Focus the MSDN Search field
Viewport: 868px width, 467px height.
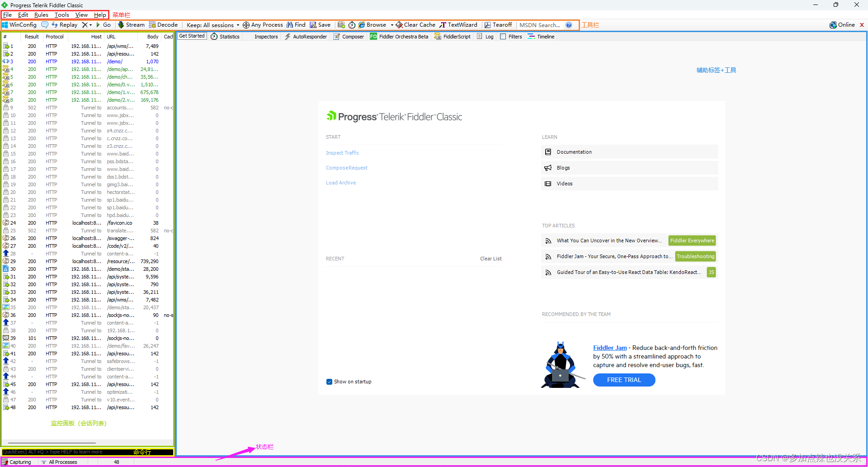click(x=540, y=25)
